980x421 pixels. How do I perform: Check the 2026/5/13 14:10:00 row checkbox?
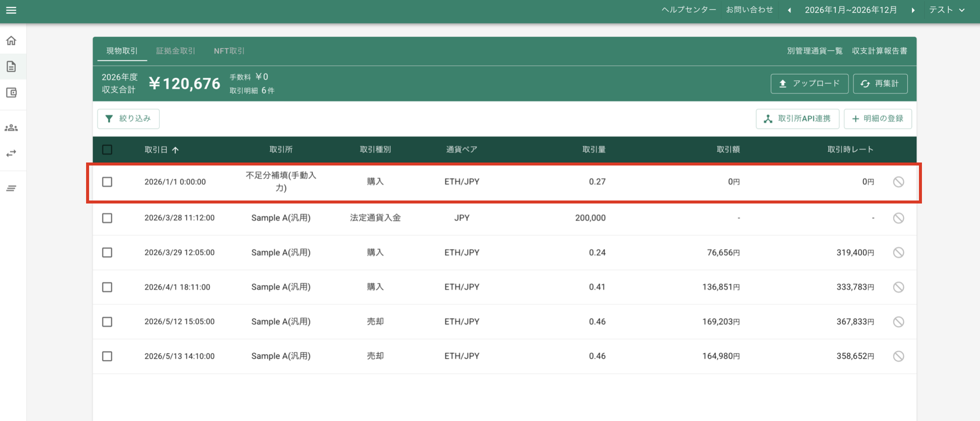click(x=107, y=356)
